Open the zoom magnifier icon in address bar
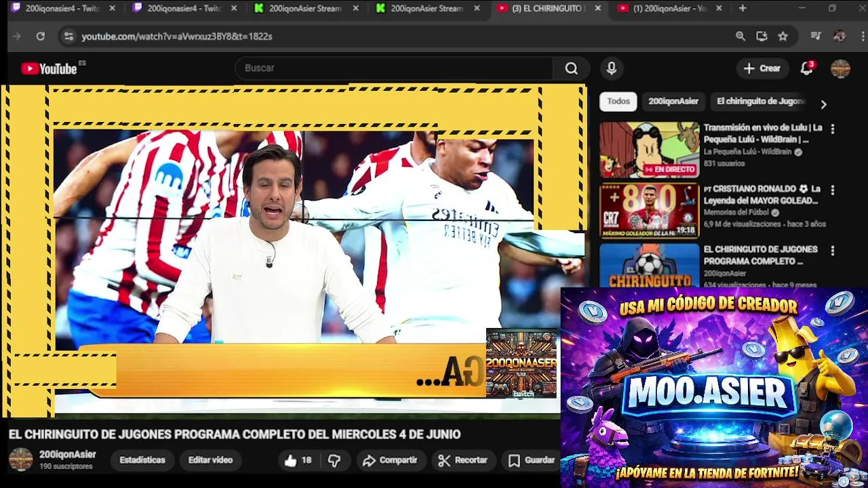Image resolution: width=868 pixels, height=488 pixels. (741, 37)
